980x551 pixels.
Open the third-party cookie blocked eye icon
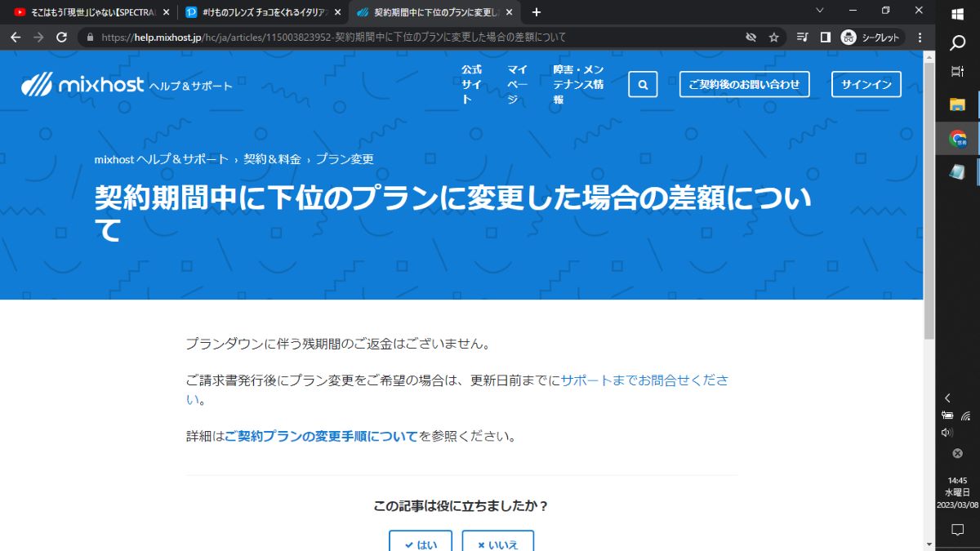pos(751,38)
